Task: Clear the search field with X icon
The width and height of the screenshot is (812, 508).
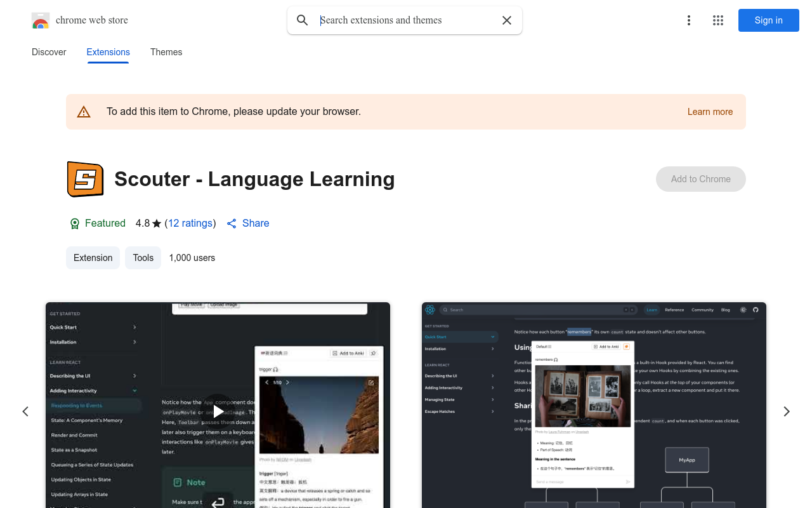Action: 507,20
